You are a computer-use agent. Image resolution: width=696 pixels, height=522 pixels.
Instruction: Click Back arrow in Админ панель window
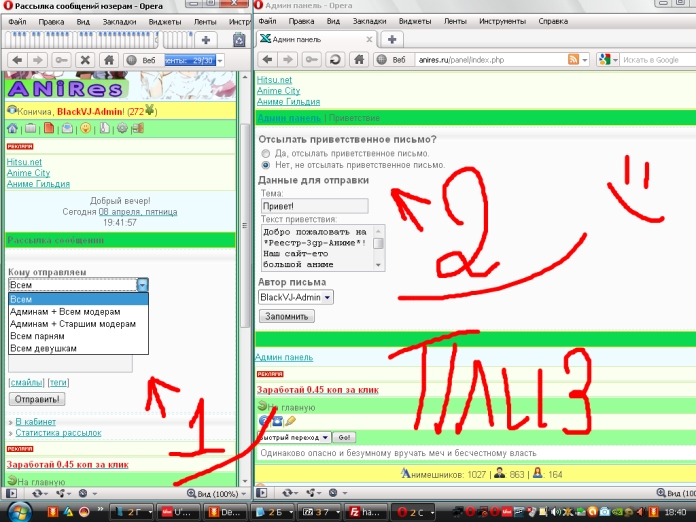[267, 59]
